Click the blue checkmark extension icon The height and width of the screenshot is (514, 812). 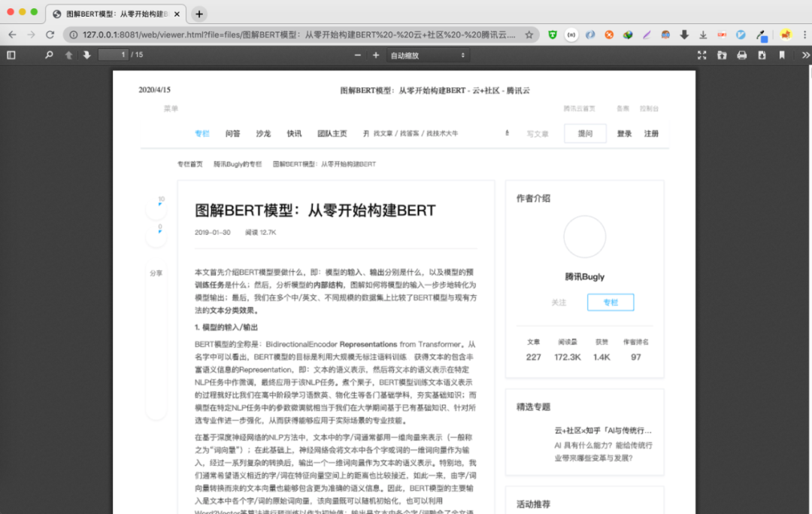tap(741, 35)
